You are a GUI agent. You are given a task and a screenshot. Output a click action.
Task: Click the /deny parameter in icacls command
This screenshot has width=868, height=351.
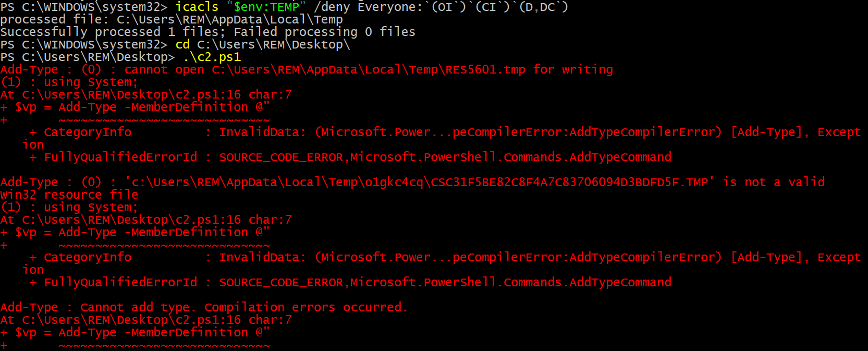pyautogui.click(x=332, y=7)
